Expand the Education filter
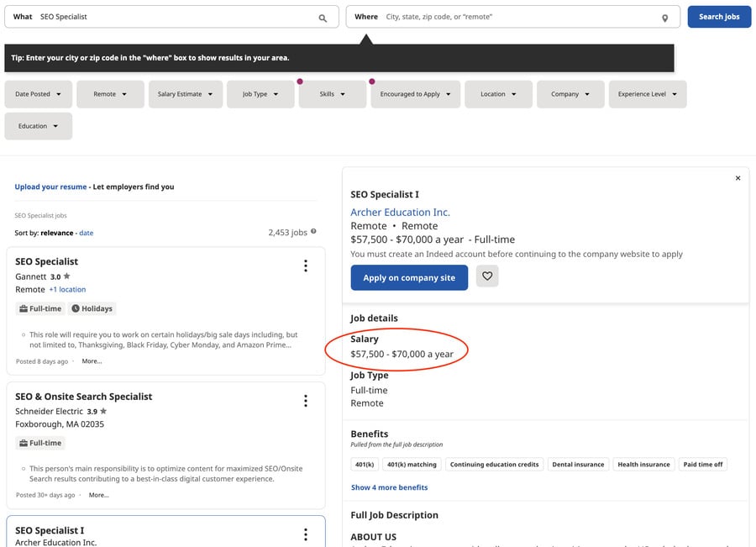756x547 pixels. coord(39,126)
